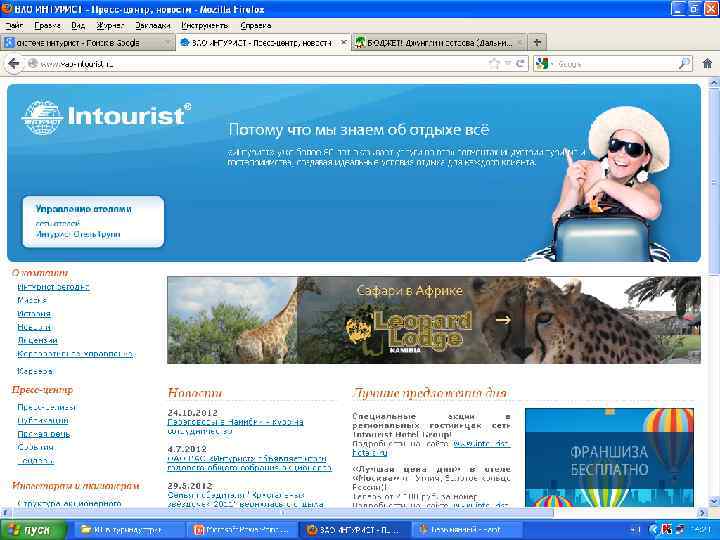This screenshot has width=720, height=540.
Task: Open the Инструменты menu
Action: tap(205, 26)
